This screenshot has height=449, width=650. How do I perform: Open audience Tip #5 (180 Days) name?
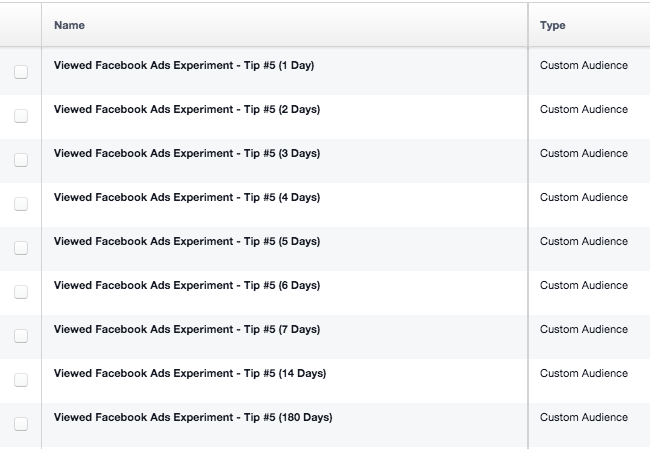[193, 417]
